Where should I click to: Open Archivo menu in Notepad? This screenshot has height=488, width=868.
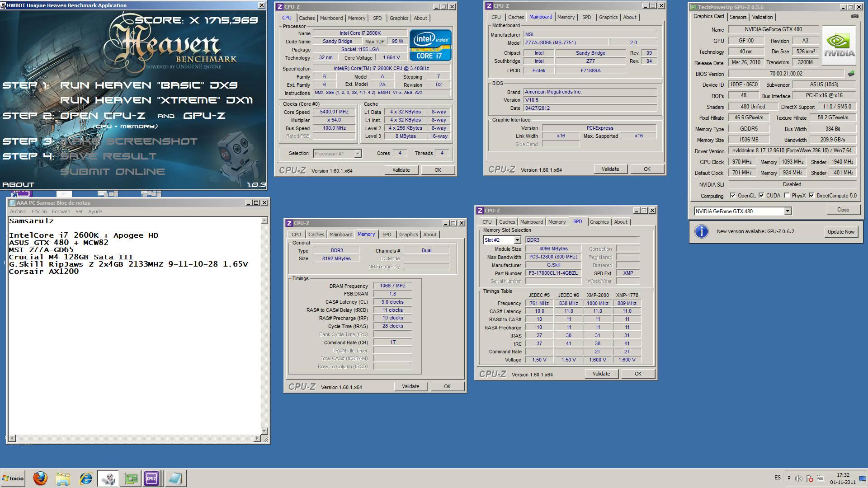point(18,211)
